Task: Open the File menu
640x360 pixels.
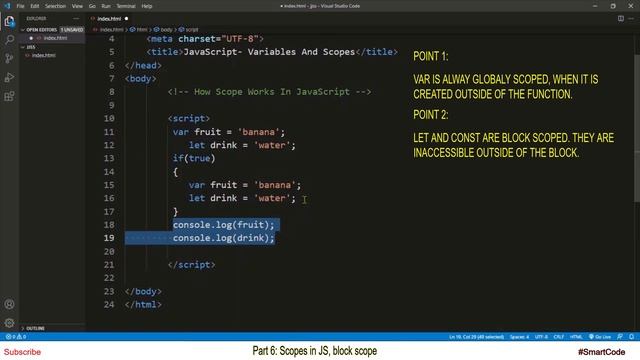Action: (20, 6)
